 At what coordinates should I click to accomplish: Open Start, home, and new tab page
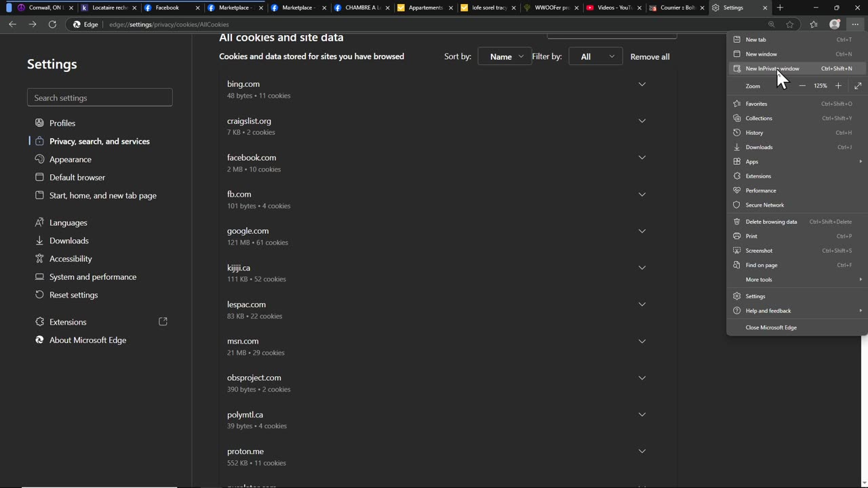[x=100, y=195]
